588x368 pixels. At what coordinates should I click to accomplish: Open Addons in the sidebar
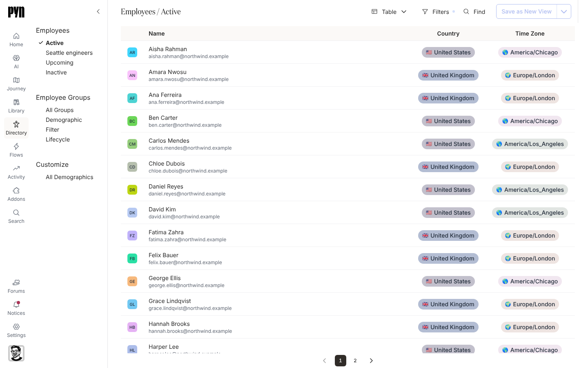click(x=16, y=194)
